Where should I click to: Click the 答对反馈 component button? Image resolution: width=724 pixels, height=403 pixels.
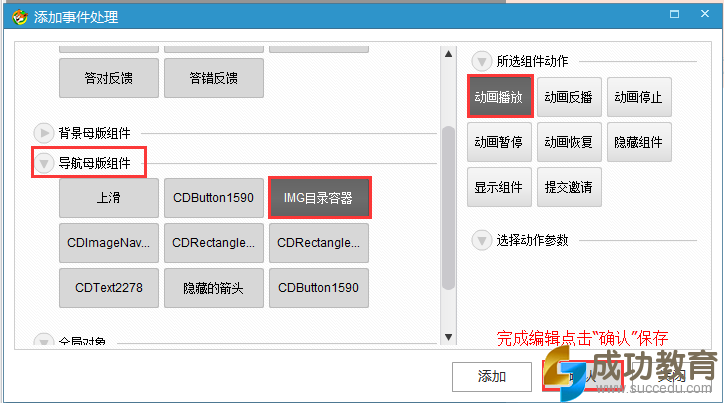point(109,77)
